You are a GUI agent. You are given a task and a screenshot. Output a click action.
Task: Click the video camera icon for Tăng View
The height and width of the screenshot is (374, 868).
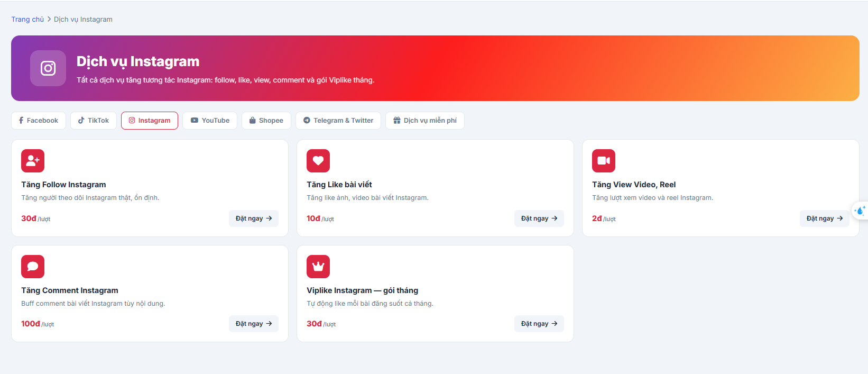coord(604,161)
